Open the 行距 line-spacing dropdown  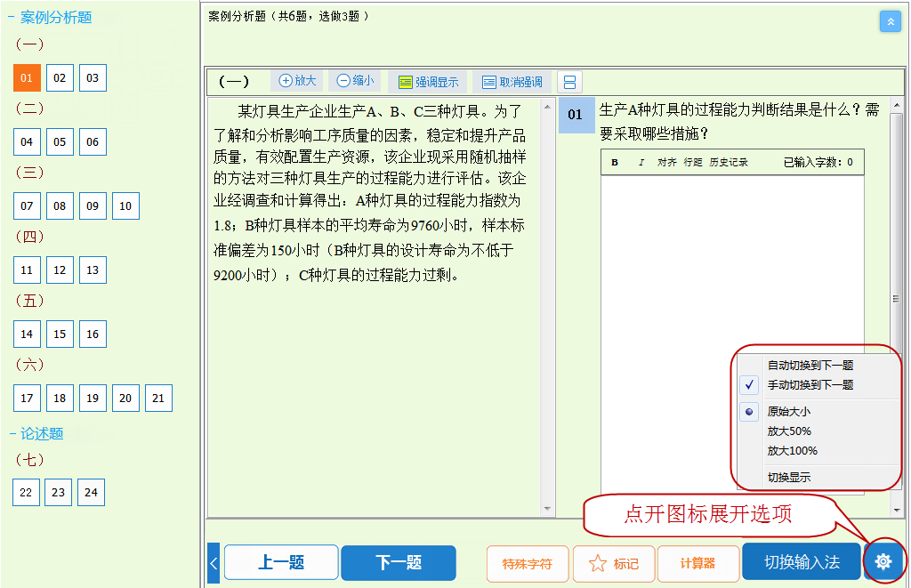coord(693,163)
